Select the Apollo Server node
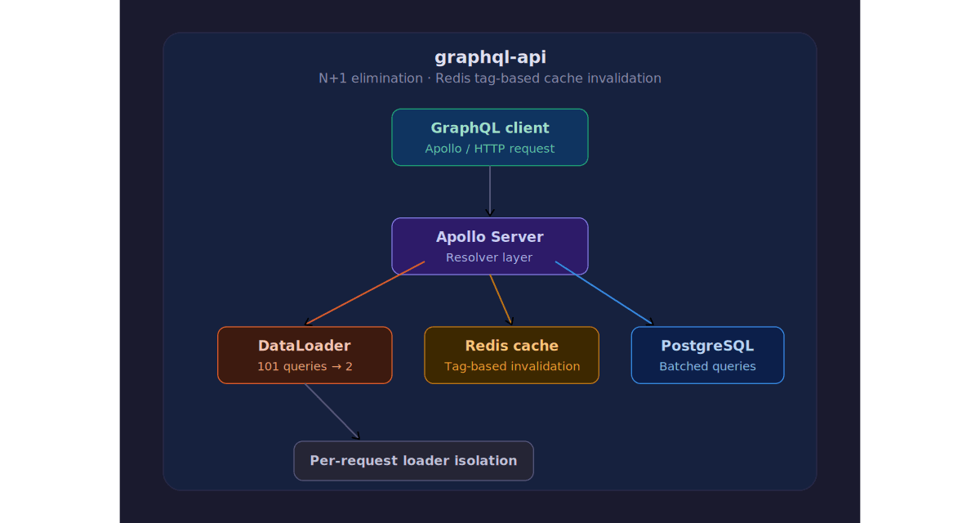 pos(490,246)
